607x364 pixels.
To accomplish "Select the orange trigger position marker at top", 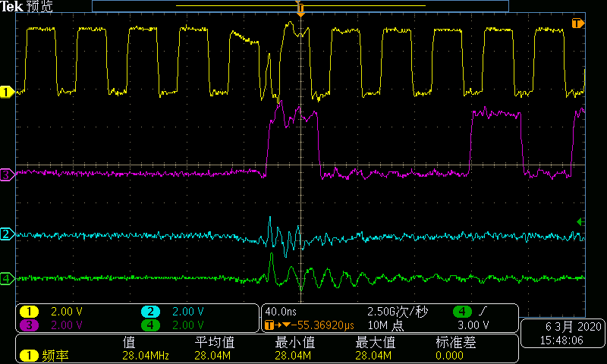I will (300, 9).
